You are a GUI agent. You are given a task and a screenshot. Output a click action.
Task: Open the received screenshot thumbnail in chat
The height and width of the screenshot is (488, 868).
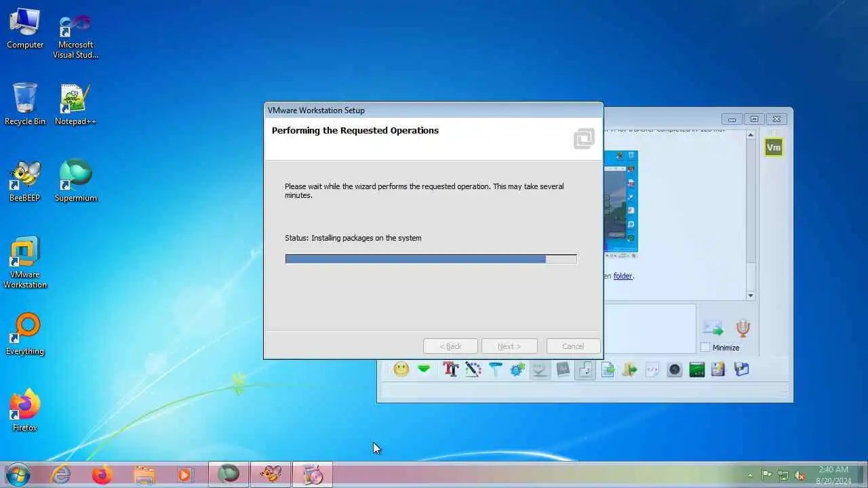tap(620, 204)
